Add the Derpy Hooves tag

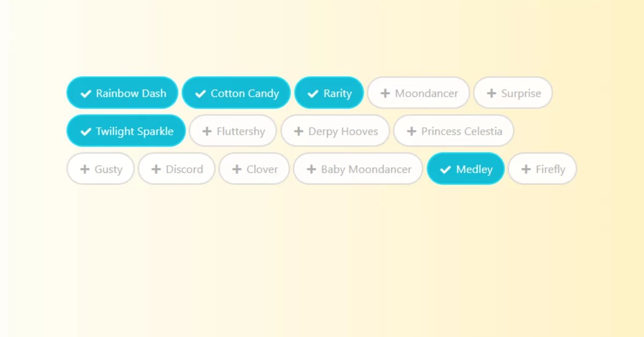(x=335, y=130)
